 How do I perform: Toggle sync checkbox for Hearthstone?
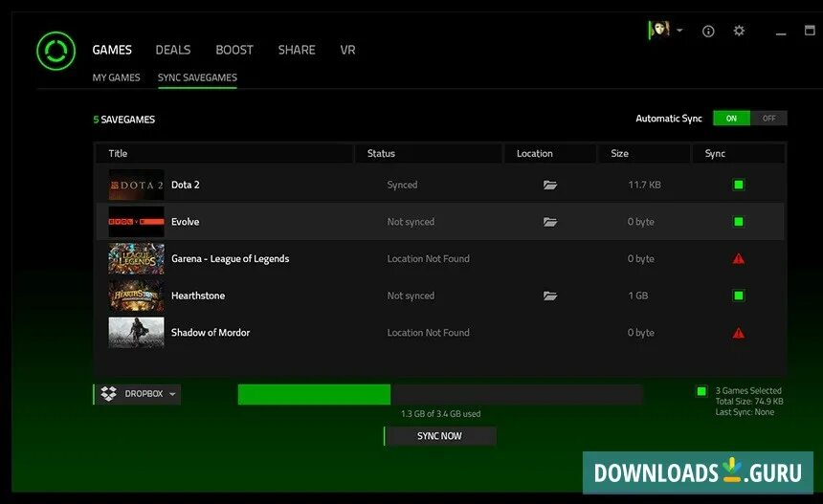(x=739, y=296)
